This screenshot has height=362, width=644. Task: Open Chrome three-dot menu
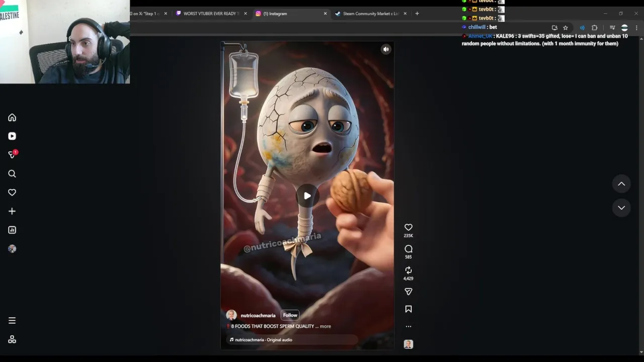pos(636,28)
